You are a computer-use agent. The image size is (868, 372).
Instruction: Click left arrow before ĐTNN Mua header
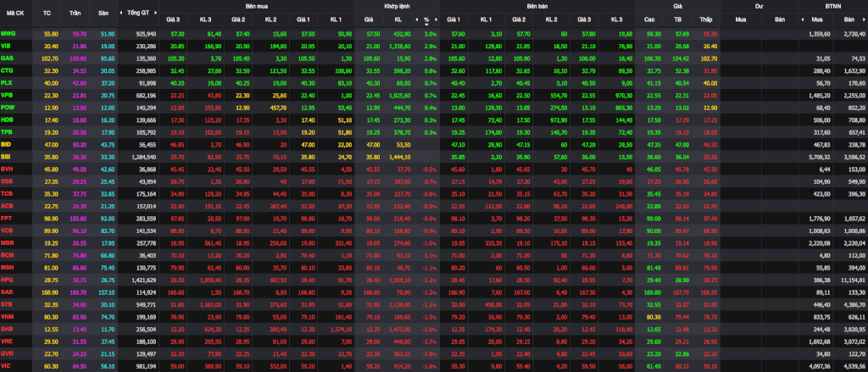coord(803,19)
